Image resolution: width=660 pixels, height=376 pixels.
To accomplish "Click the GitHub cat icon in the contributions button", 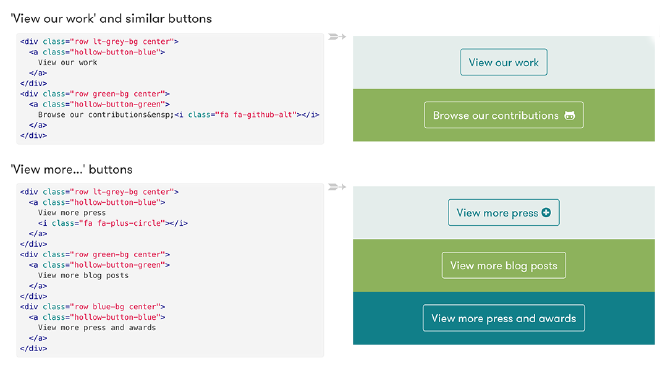I will [x=570, y=115].
